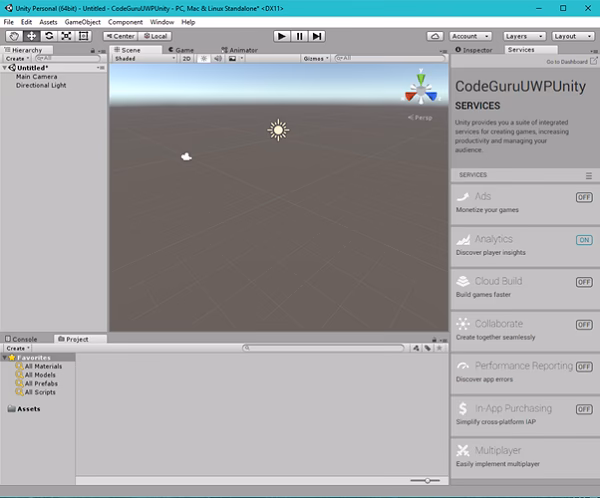Click the Persp projection label
This screenshot has height=498, width=600.
click(420, 118)
